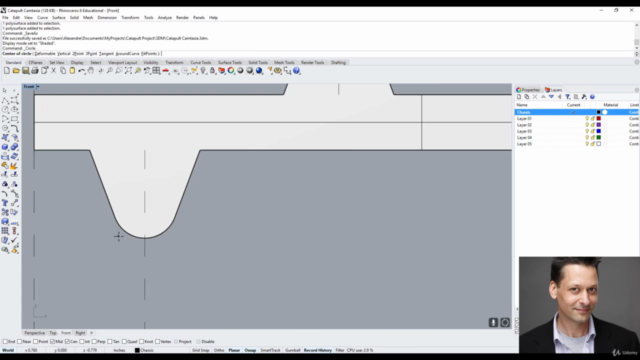Click the padlock Lock objects icon
Screen dimensions: 640x360
tap(212, 71)
